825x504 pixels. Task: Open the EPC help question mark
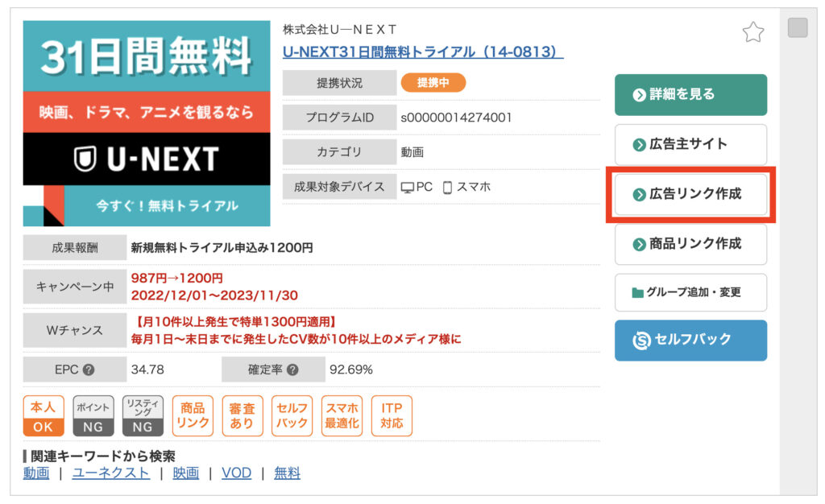coord(89,370)
